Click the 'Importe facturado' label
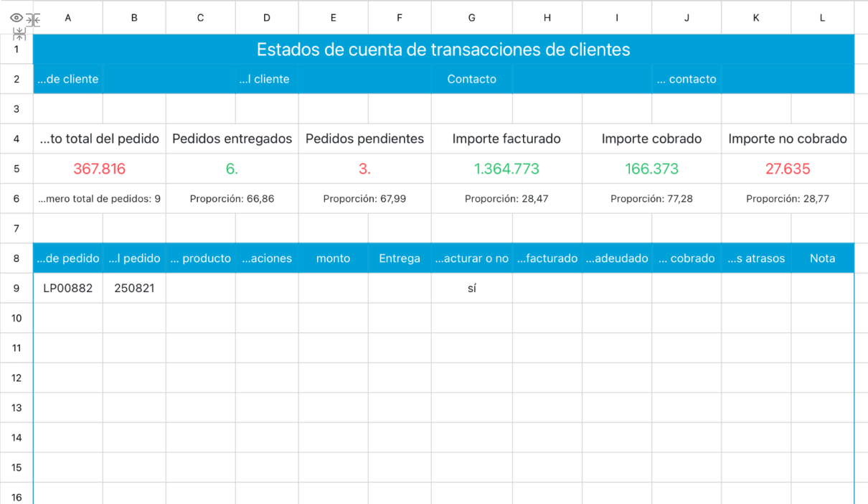This screenshot has height=504, width=868. (x=506, y=139)
